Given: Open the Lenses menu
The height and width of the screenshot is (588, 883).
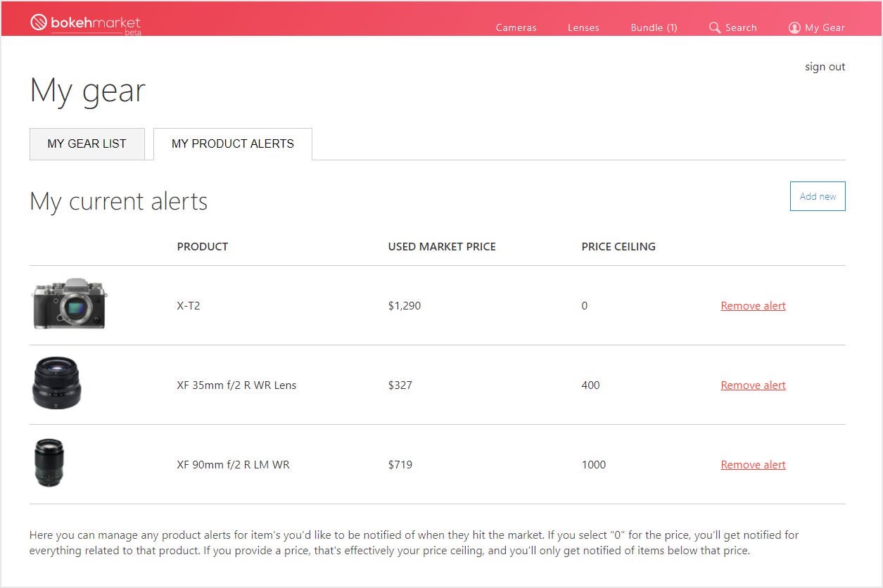Looking at the screenshot, I should 583,27.
